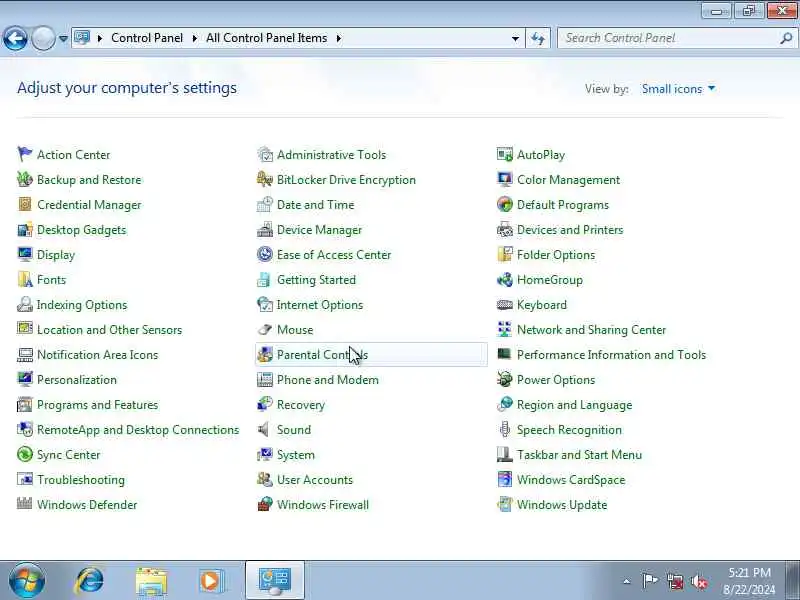800x600 pixels.
Task: Open the Speech Recognition microphone icon
Action: tap(505, 429)
